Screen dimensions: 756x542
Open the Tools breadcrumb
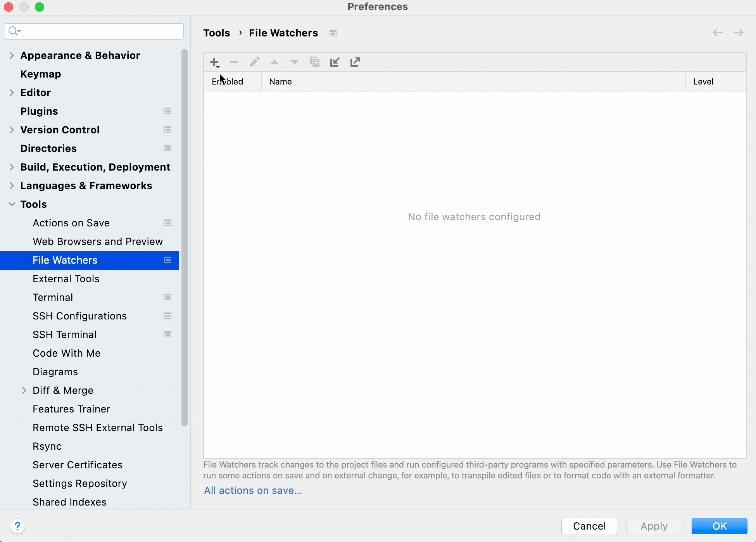click(x=216, y=33)
